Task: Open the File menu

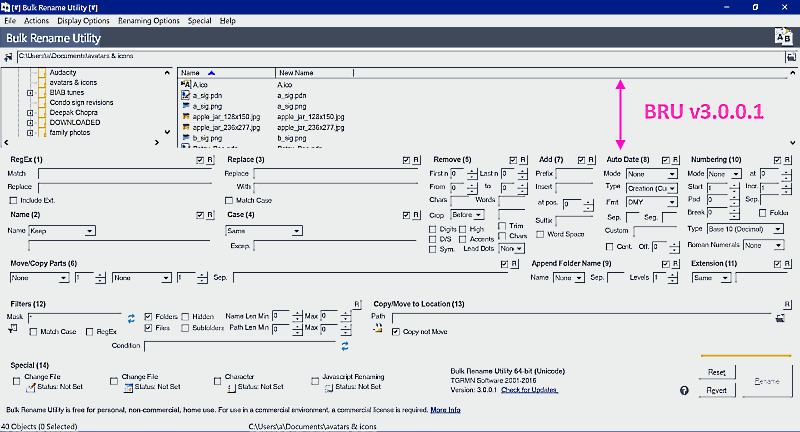Action: point(10,21)
